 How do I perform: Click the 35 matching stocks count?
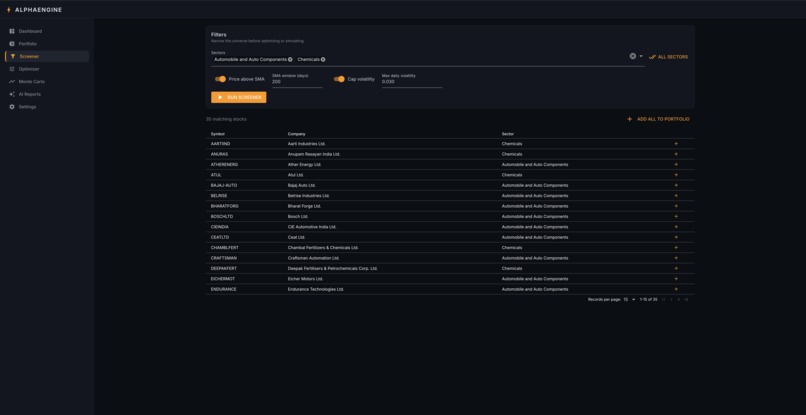pyautogui.click(x=226, y=119)
